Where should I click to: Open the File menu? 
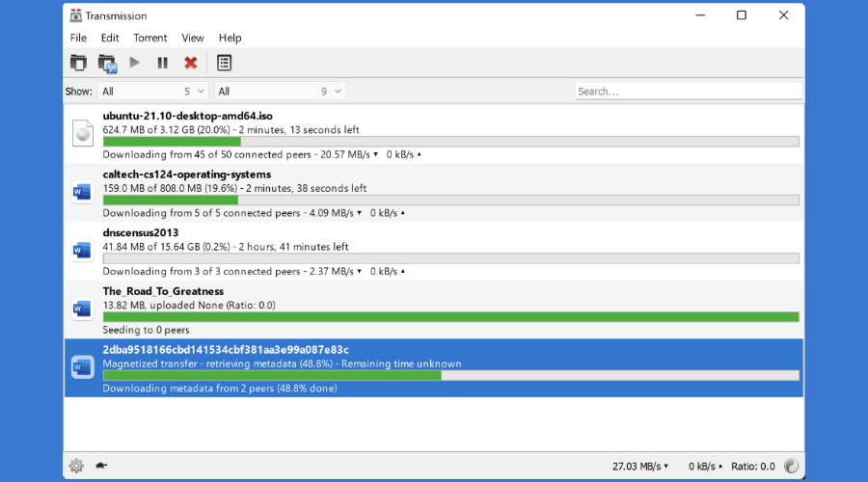(78, 38)
